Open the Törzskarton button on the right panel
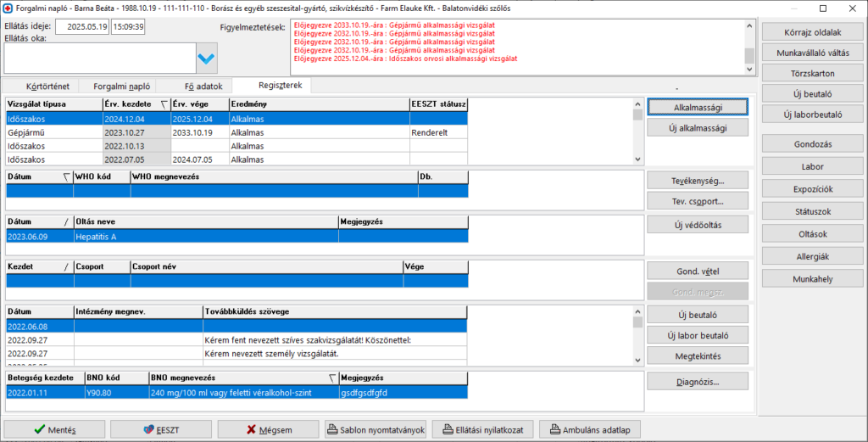Image resolution: width=868 pixels, height=442 pixels. click(x=813, y=74)
